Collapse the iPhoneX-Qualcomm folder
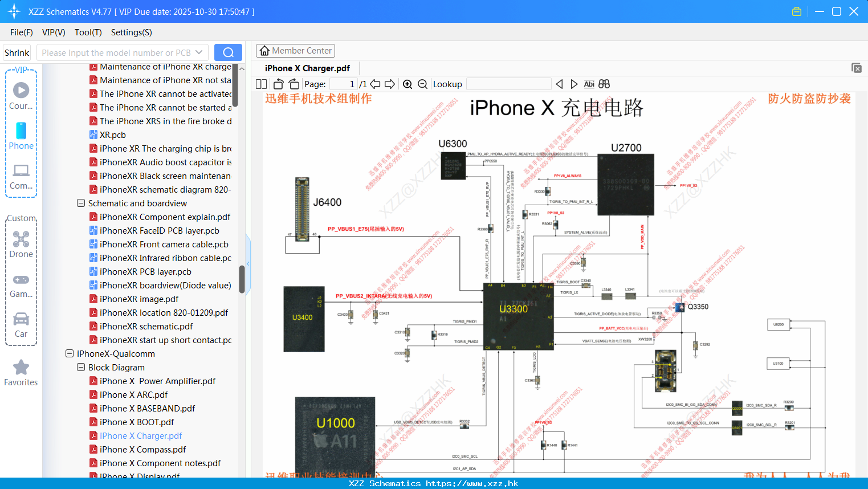 click(x=70, y=353)
